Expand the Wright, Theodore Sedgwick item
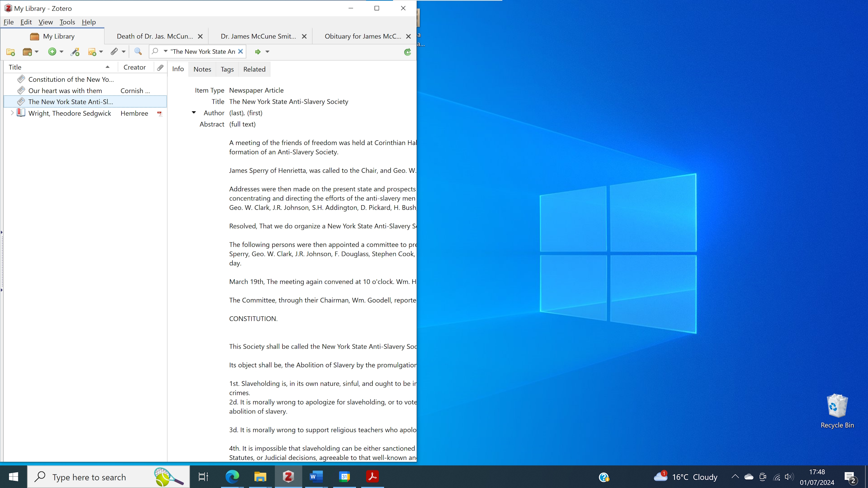 [x=12, y=113]
